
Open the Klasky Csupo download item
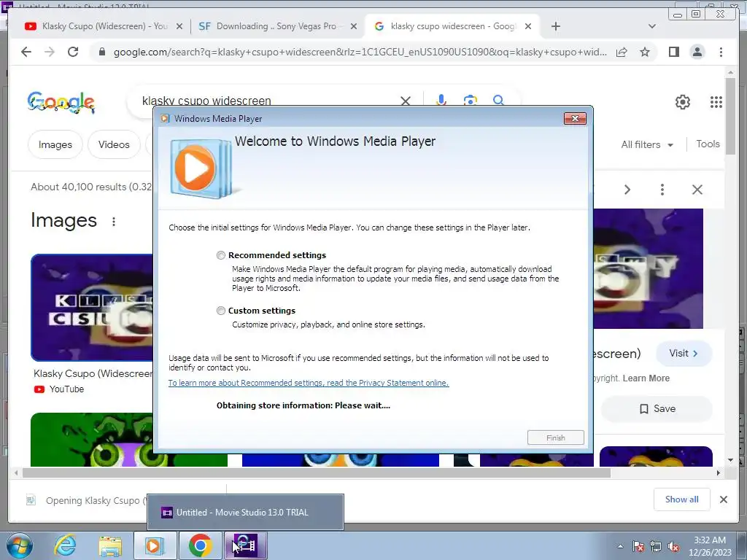click(x=86, y=500)
